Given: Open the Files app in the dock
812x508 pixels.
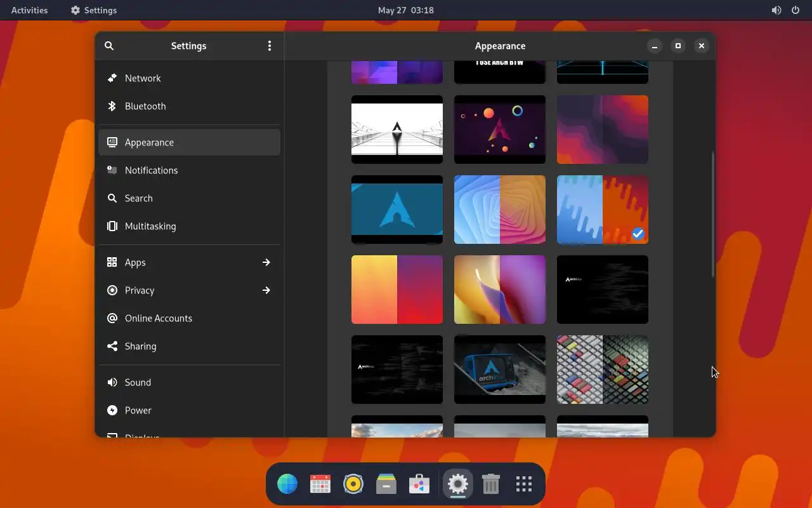Looking at the screenshot, I should pyautogui.click(x=386, y=485).
